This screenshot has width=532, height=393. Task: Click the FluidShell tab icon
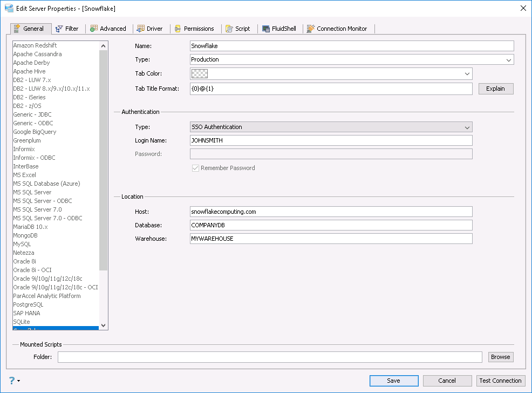[x=267, y=29]
